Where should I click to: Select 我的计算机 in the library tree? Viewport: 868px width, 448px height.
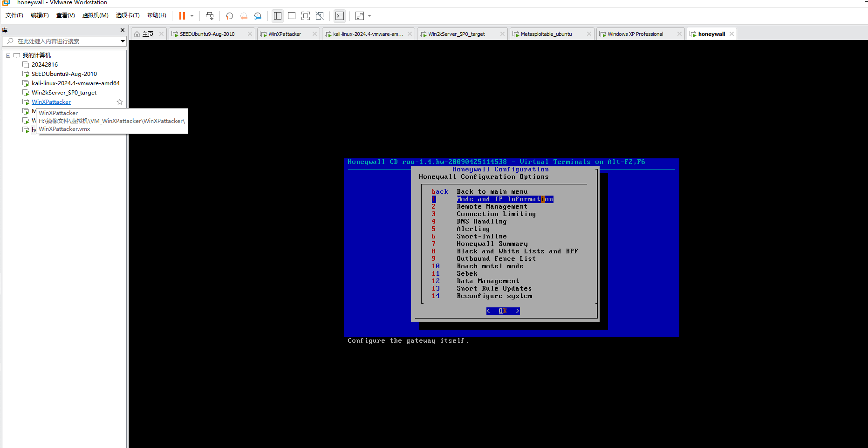[37, 55]
